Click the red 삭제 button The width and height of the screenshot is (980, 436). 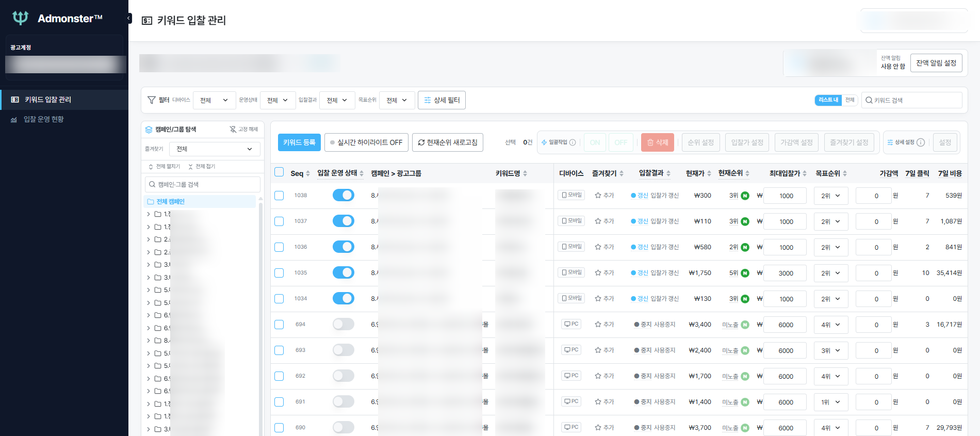[658, 142]
